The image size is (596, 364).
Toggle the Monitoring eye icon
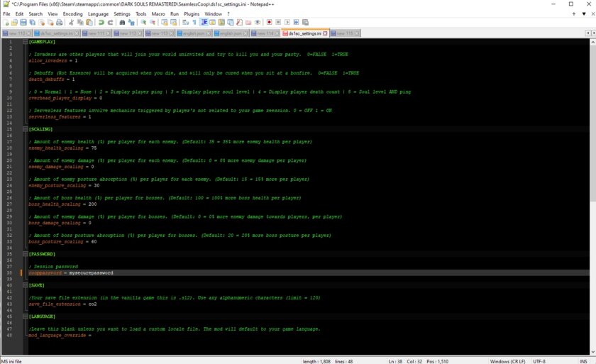click(258, 23)
